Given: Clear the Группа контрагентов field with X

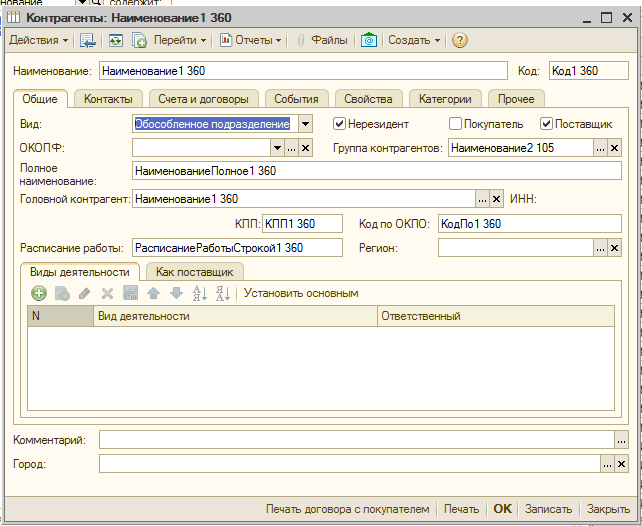Looking at the screenshot, I should pyautogui.click(x=614, y=148).
